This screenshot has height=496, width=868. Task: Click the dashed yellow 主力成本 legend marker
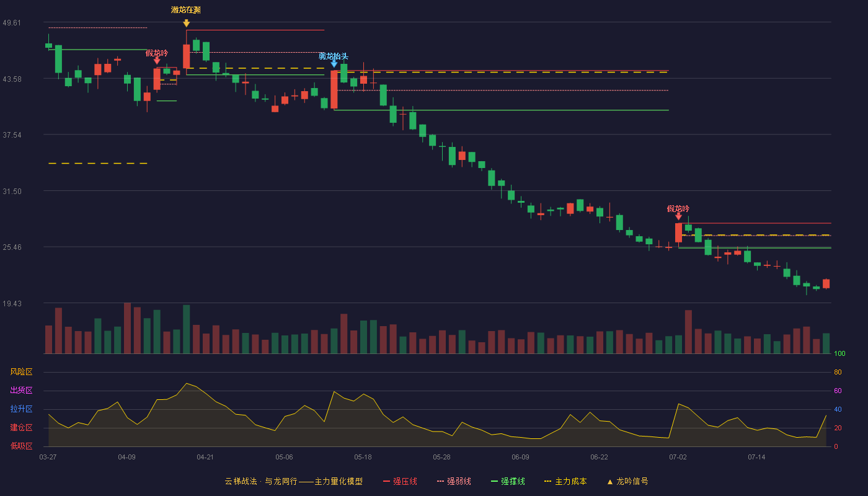coord(548,481)
